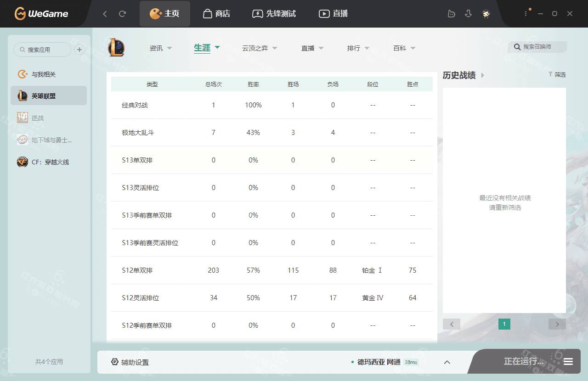This screenshot has width=588, height=381.
Task: Click the 搜索召唤师 search box
Action: pyautogui.click(x=537, y=47)
